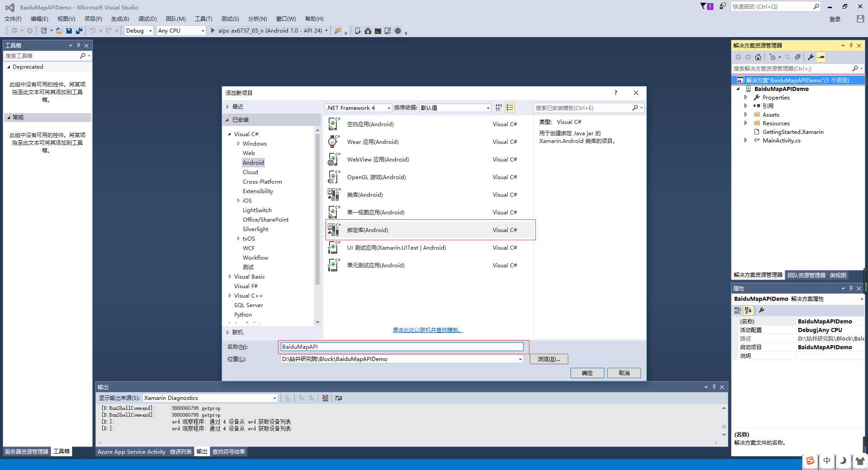Image resolution: width=868 pixels, height=470 pixels.
Task: Click the green Start debugging arrow
Action: click(212, 31)
